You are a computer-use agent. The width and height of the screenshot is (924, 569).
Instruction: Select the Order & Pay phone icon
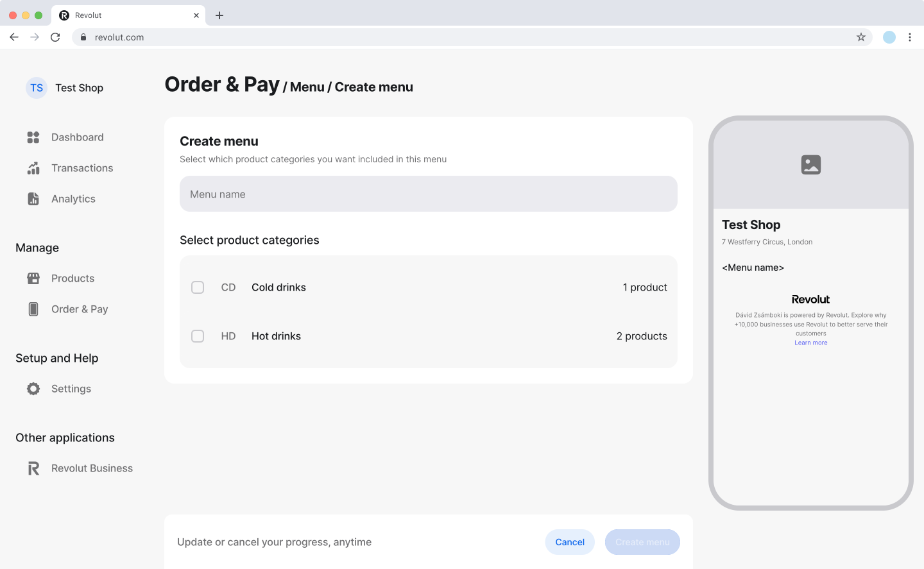point(33,309)
